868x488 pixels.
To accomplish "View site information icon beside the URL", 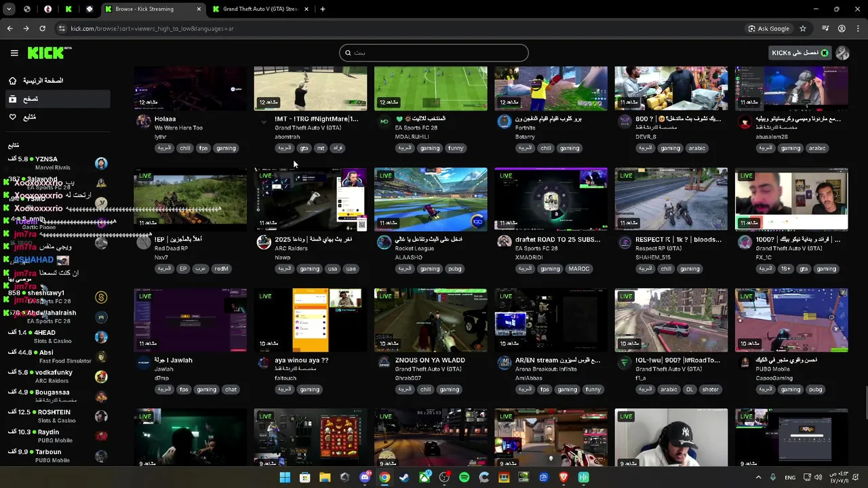I will click(62, 28).
